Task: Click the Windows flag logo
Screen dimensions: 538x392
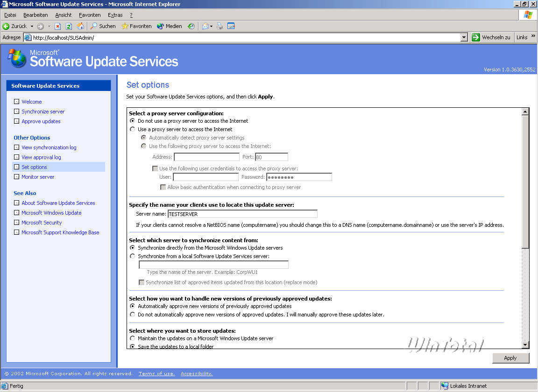Action: pyautogui.click(x=528, y=15)
